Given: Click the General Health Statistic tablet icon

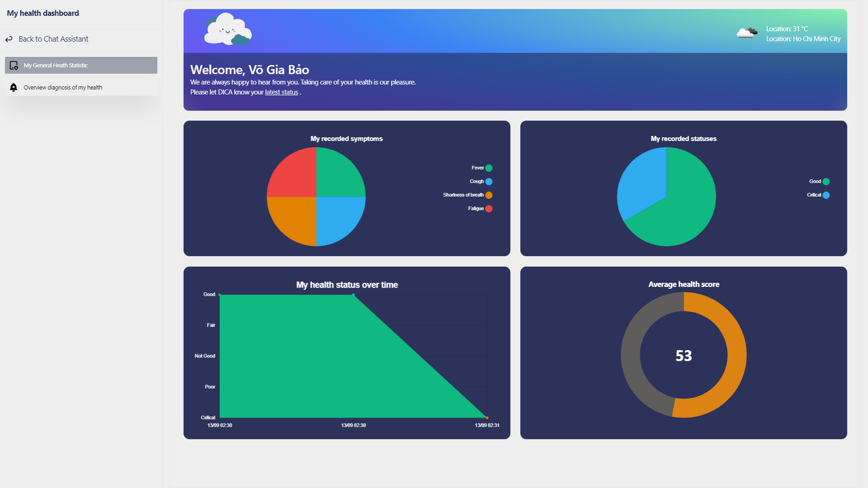Looking at the screenshot, I should click(14, 66).
